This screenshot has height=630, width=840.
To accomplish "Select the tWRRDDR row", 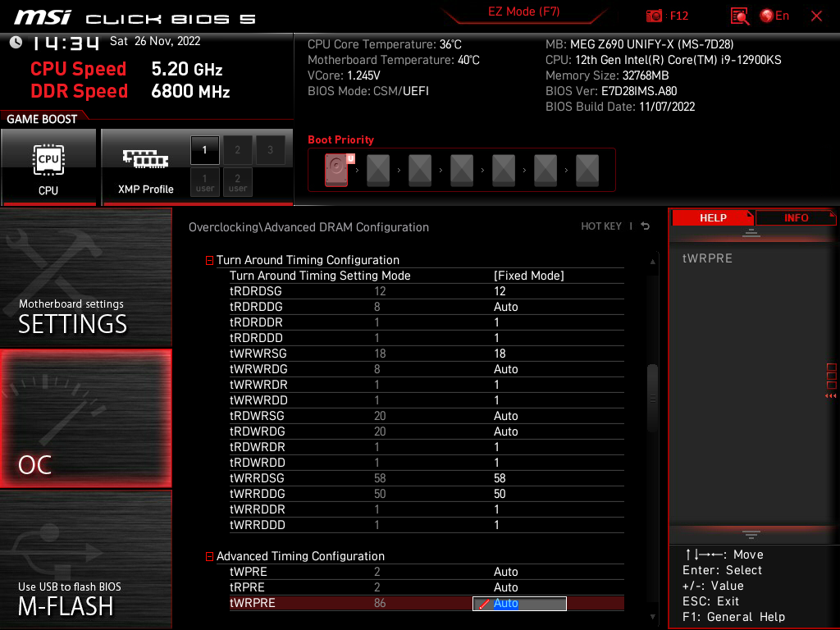I will tap(427, 509).
